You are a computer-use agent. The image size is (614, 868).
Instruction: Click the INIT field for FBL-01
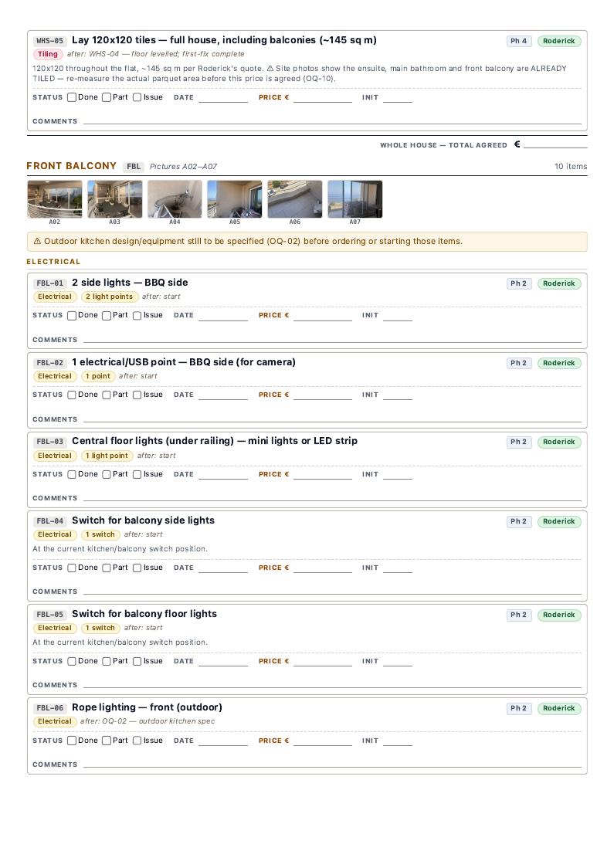point(398,315)
